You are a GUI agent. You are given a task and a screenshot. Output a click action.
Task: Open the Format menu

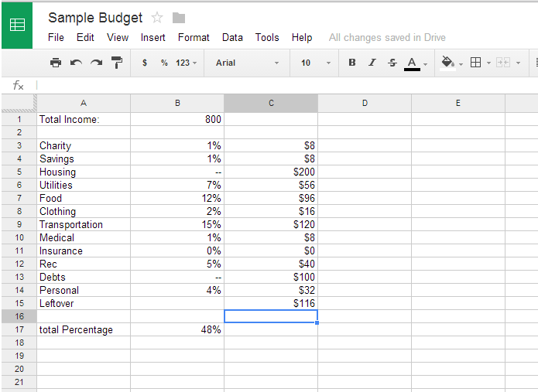click(194, 37)
